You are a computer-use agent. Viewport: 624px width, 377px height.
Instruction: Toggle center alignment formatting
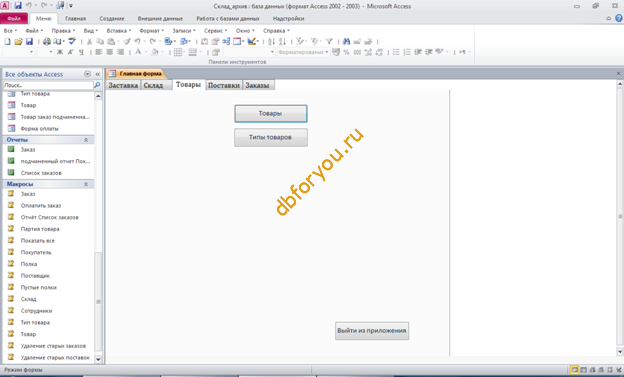pos(109,52)
